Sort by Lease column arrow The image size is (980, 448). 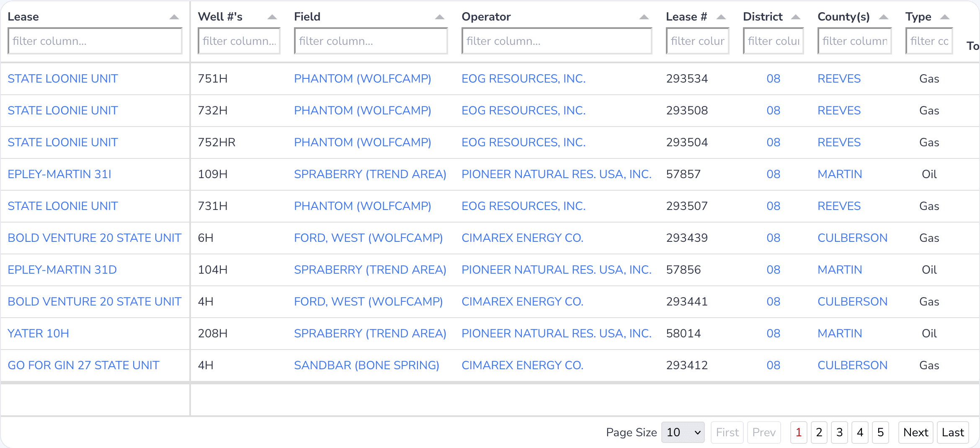174,17
